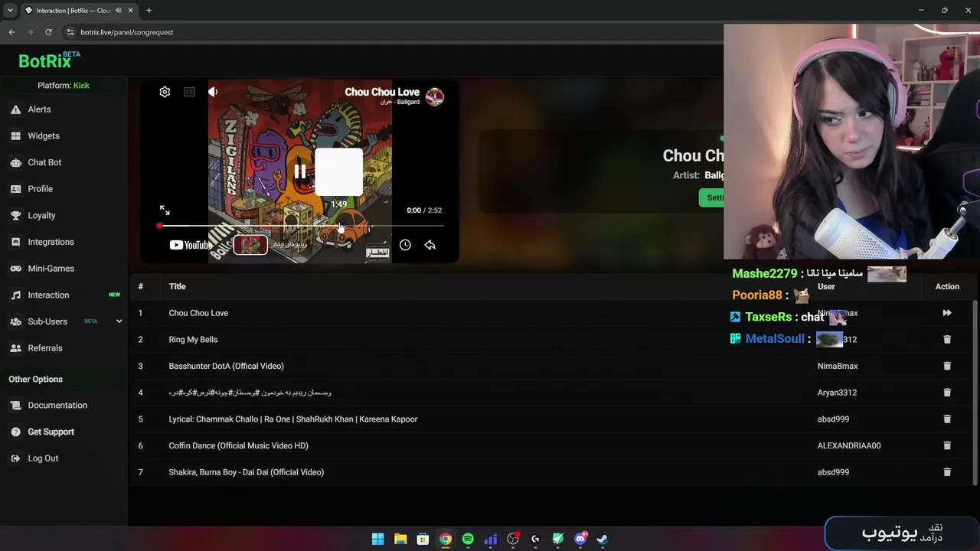Image resolution: width=980 pixels, height=551 pixels.
Task: Open Documentation link
Action: pyautogui.click(x=57, y=406)
